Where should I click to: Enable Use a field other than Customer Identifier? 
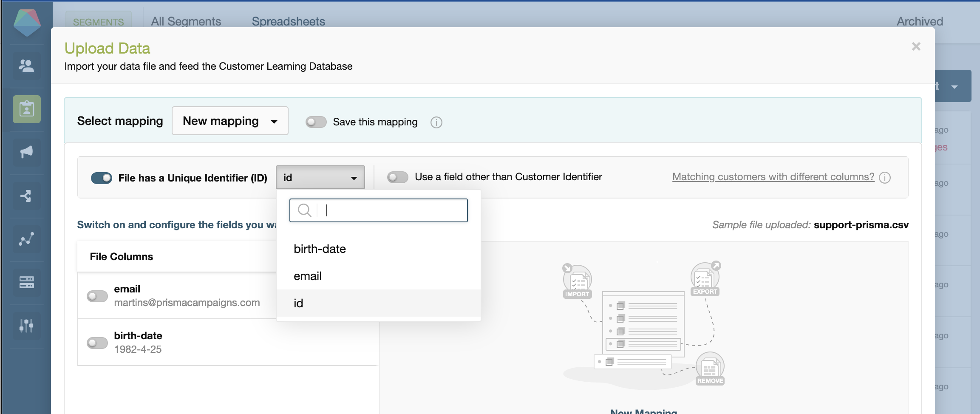pos(397,177)
